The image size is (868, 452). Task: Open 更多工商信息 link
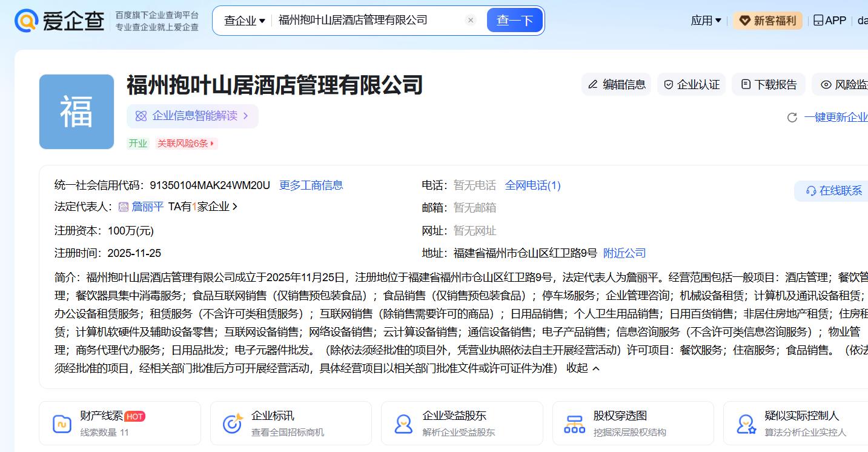tap(311, 185)
